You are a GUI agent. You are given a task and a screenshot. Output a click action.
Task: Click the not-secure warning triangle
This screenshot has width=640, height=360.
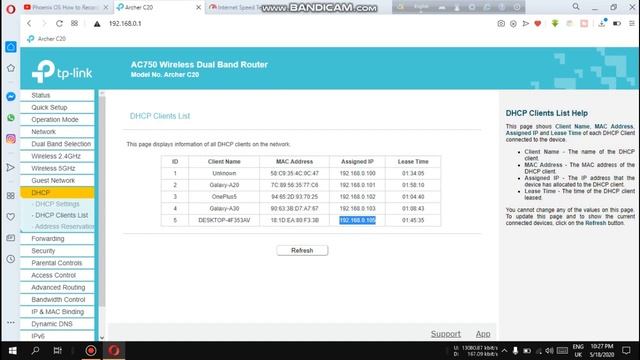(x=97, y=24)
